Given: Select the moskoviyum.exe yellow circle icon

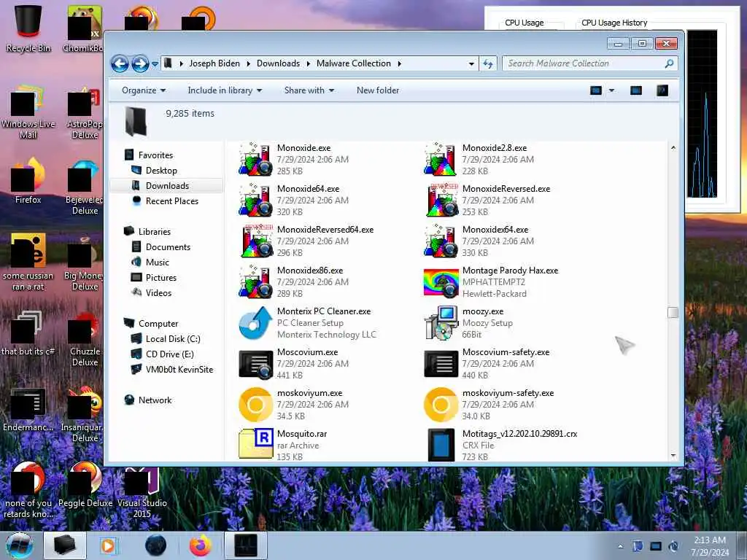Looking at the screenshot, I should [x=255, y=405].
